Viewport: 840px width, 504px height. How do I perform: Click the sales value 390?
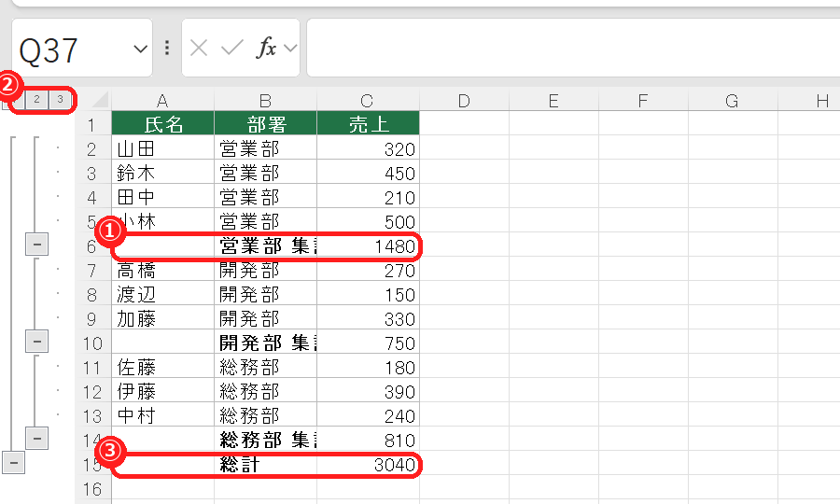coord(368,391)
